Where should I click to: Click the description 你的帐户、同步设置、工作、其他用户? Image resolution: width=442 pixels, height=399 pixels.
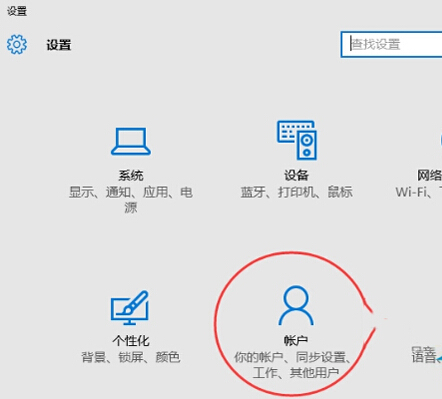point(292,365)
